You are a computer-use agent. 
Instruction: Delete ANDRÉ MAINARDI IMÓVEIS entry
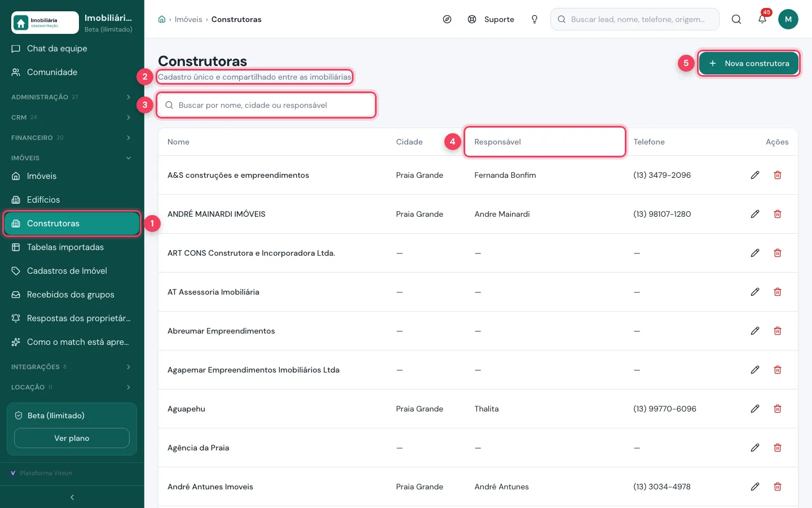[x=778, y=214]
